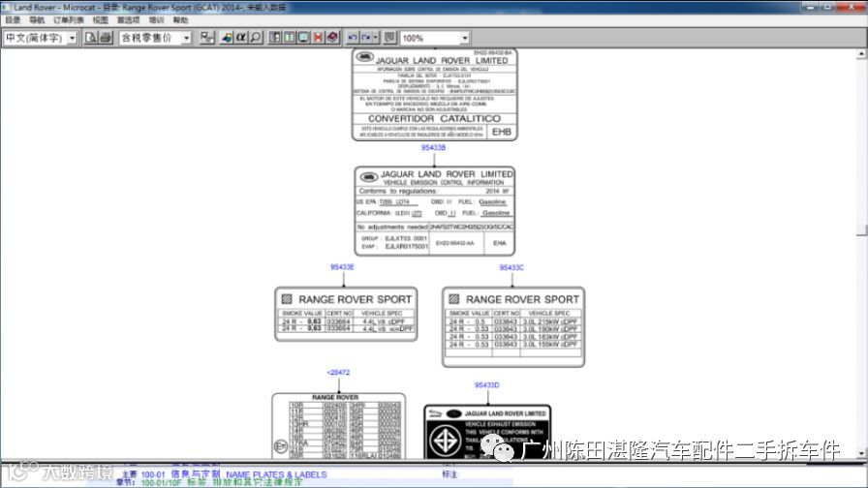Click part callout 95433E
This screenshot has height=488, width=868.
click(x=342, y=267)
